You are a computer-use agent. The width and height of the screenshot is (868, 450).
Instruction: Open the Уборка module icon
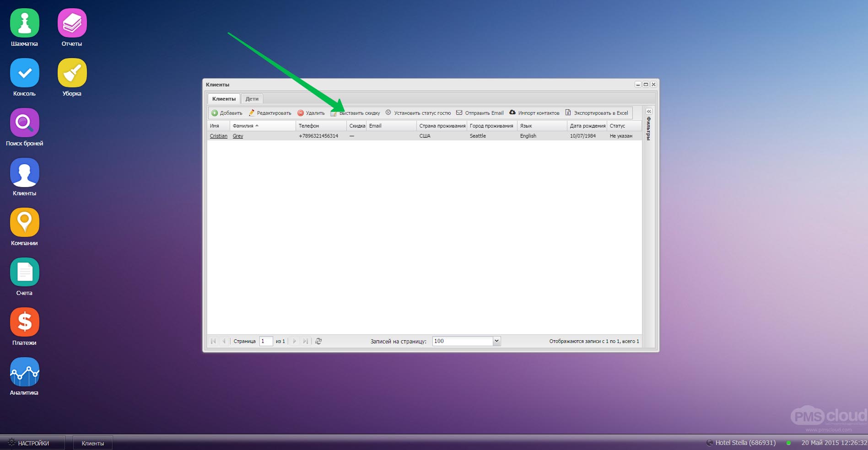72,72
